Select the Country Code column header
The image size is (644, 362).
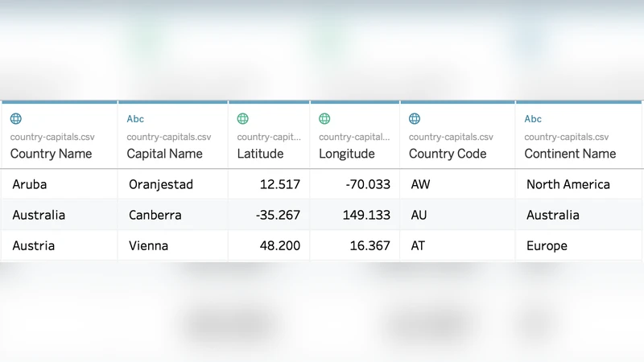coord(448,154)
